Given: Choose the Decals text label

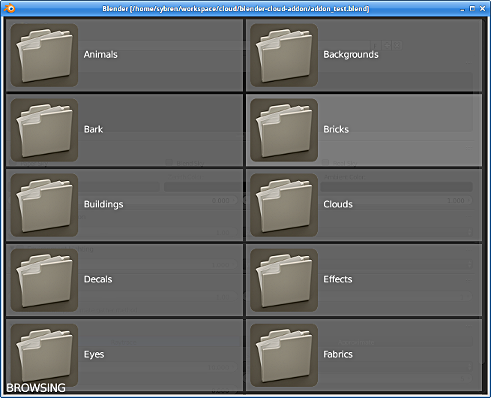Looking at the screenshot, I should coord(98,279).
